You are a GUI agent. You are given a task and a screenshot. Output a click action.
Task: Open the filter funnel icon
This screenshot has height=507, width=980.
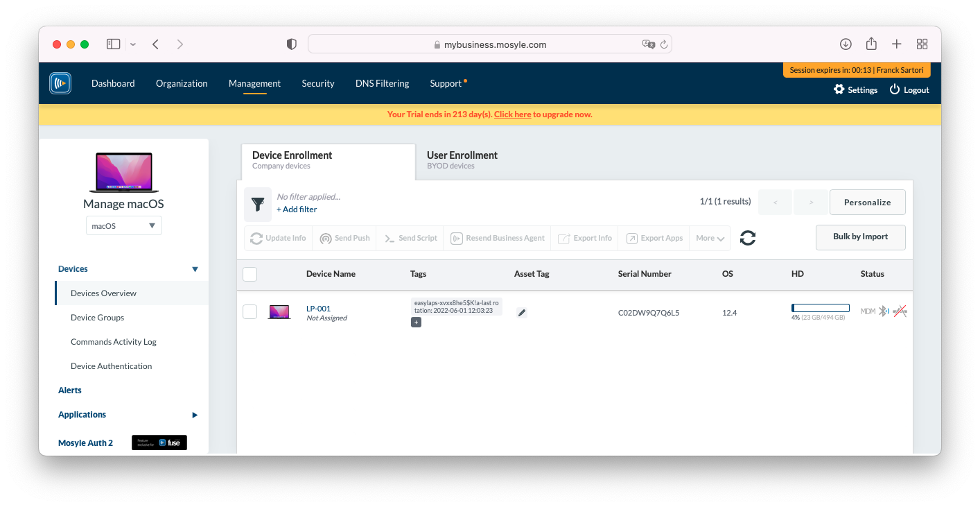tap(258, 204)
